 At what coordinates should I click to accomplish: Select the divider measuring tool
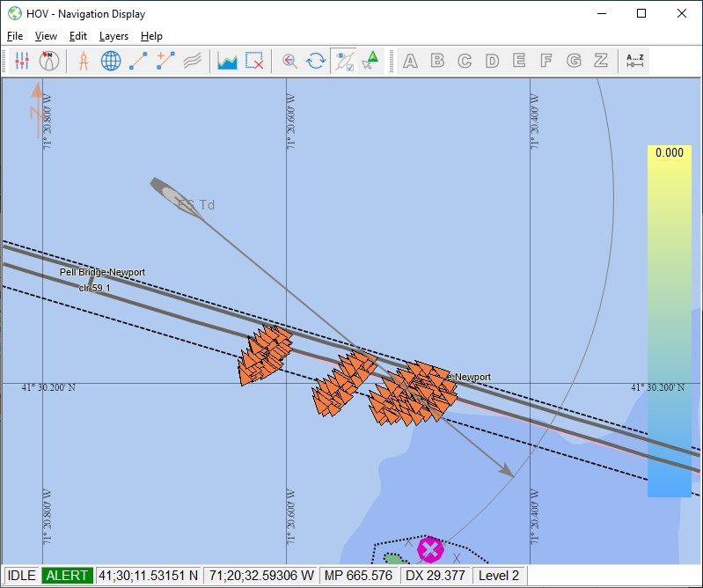pyautogui.click(x=84, y=61)
